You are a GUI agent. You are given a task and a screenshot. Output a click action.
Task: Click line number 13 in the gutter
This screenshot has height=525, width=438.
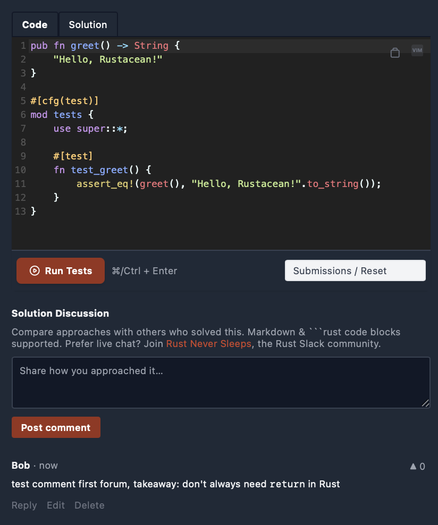click(20, 211)
